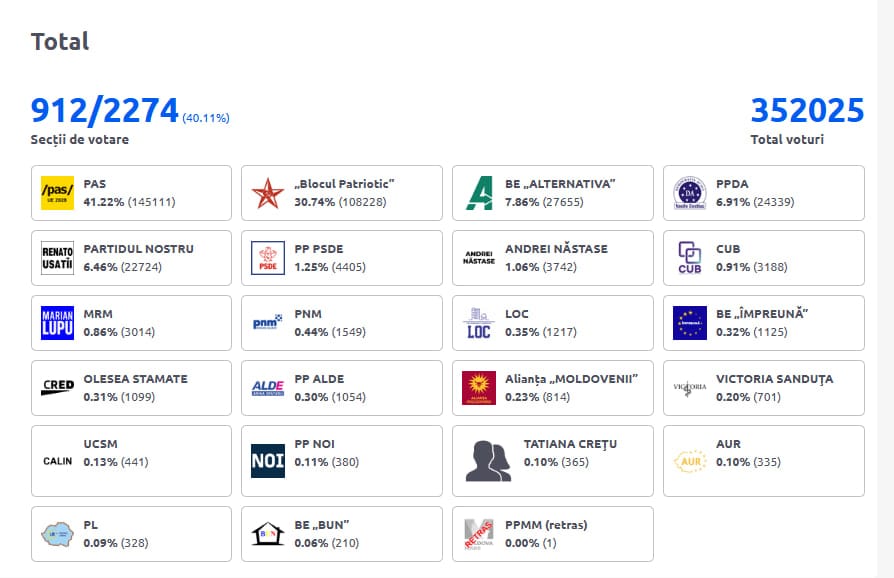Click the Secții de votare label
Viewport: 894px width, 578px height.
pyautogui.click(x=80, y=140)
